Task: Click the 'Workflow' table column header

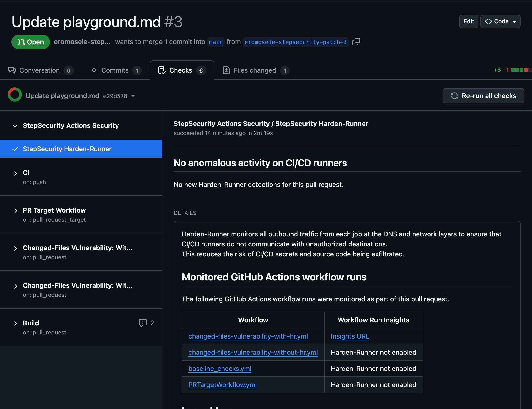Action: [x=253, y=320]
